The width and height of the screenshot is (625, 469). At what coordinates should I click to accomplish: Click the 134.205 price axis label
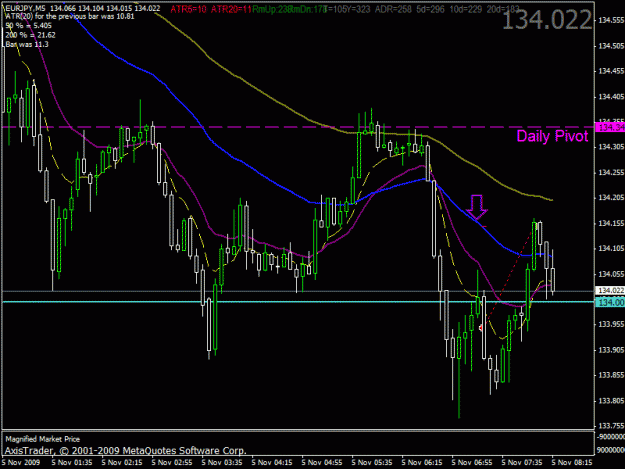(611, 198)
